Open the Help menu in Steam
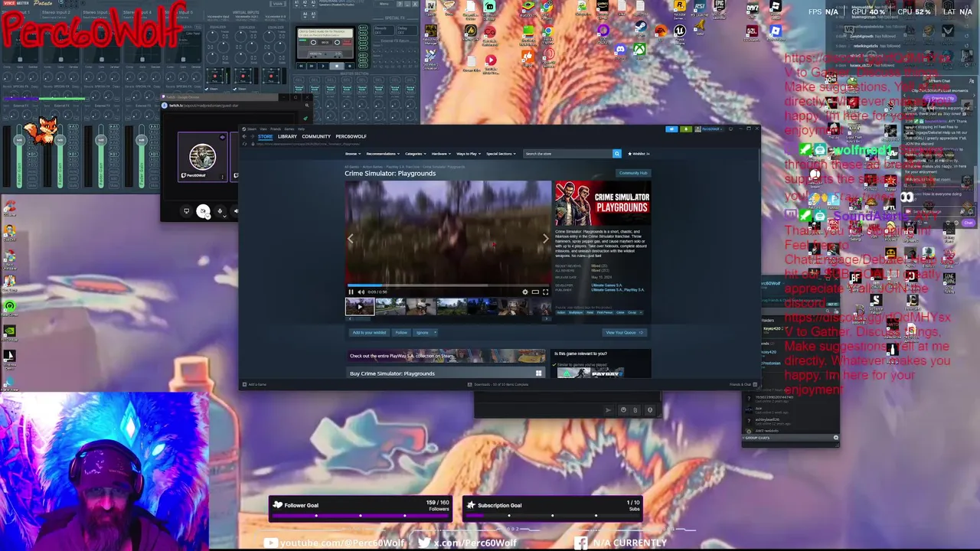The width and height of the screenshot is (980, 551). [301, 129]
